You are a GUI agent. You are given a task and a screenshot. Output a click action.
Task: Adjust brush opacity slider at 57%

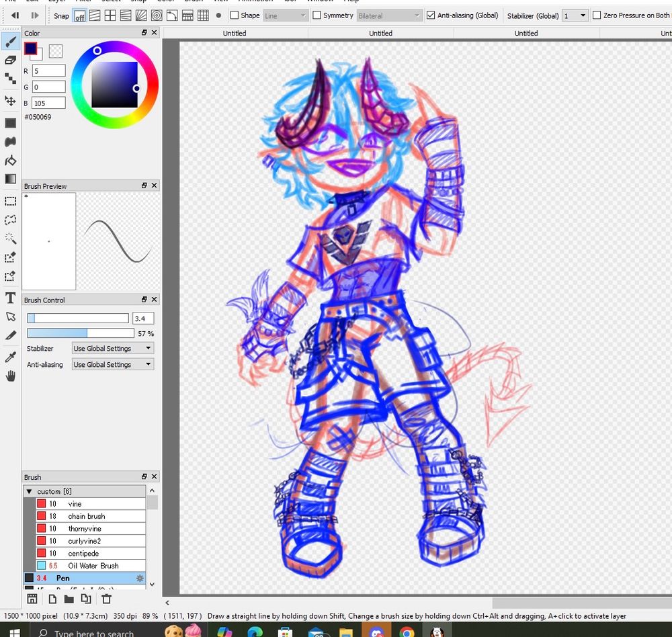click(x=80, y=333)
